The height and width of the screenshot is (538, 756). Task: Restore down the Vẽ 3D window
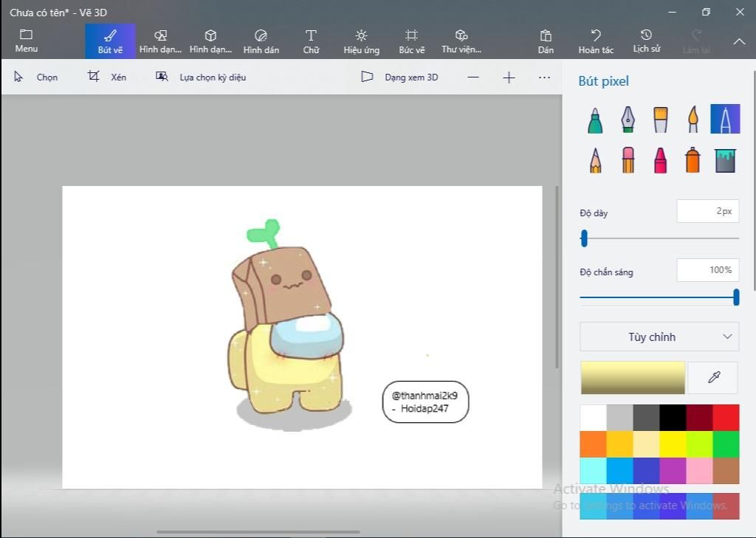click(x=706, y=12)
